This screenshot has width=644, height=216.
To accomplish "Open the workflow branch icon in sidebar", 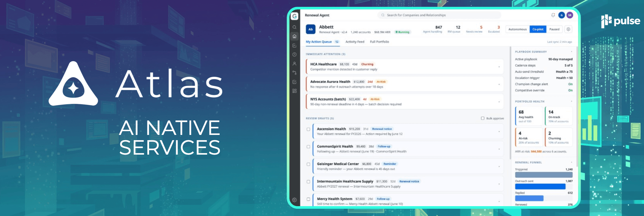I will [294, 73].
